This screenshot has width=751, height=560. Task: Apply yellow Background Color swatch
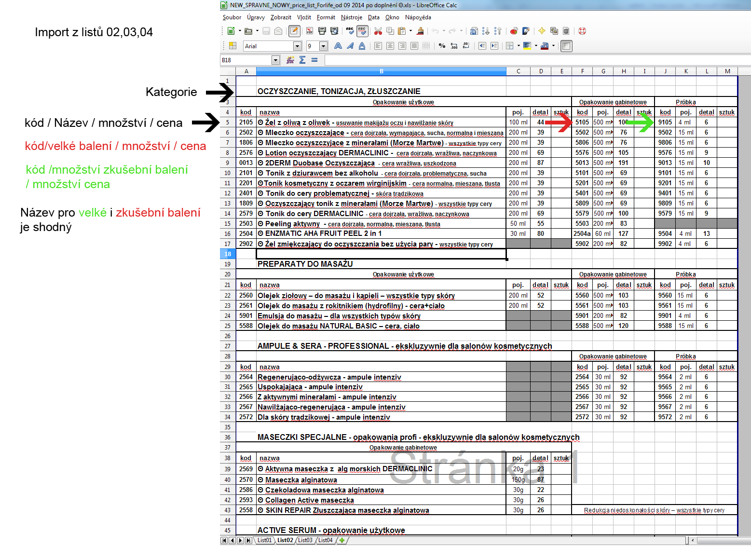tap(527, 46)
